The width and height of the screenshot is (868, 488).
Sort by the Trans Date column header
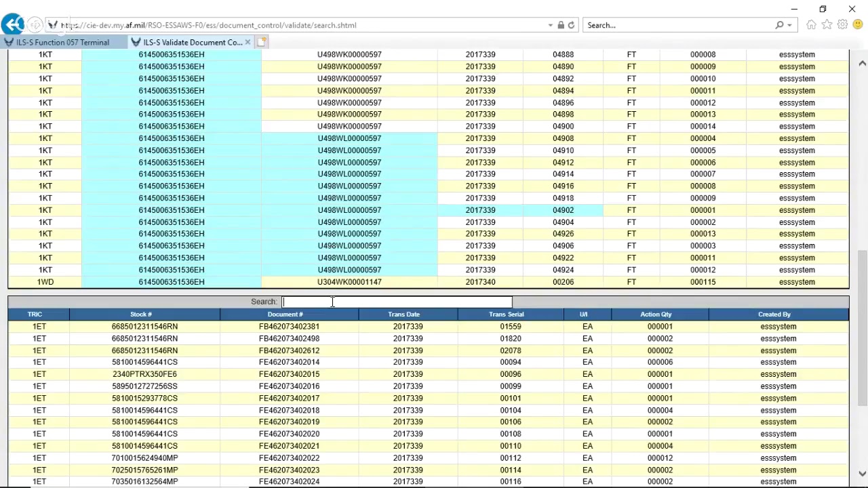(404, 314)
